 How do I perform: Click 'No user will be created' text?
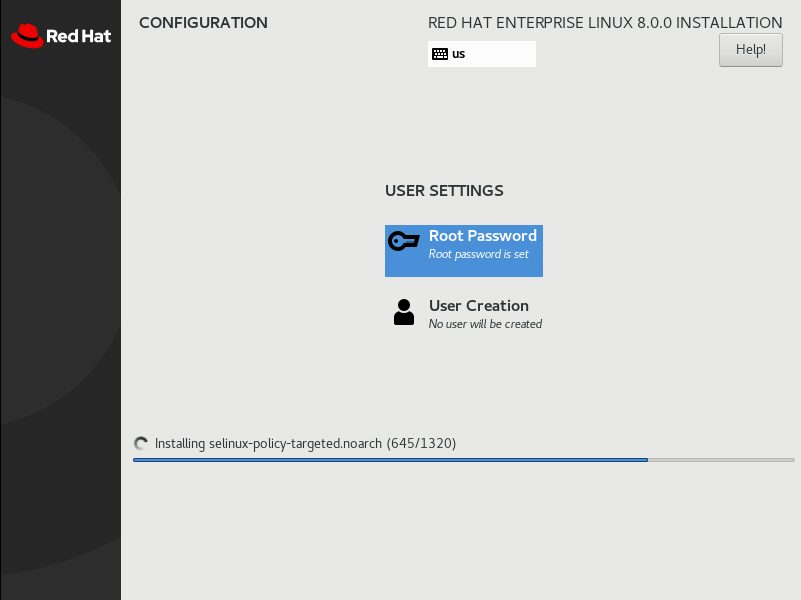click(x=485, y=324)
